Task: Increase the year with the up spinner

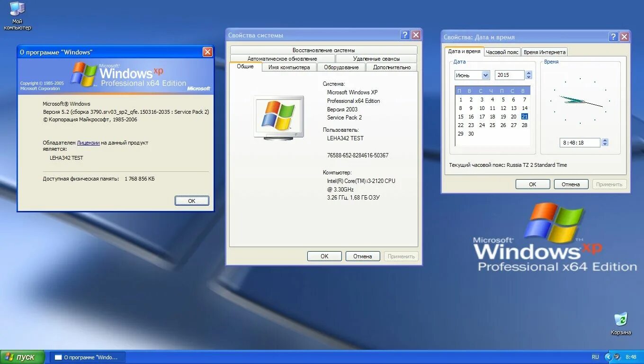Action: click(529, 73)
